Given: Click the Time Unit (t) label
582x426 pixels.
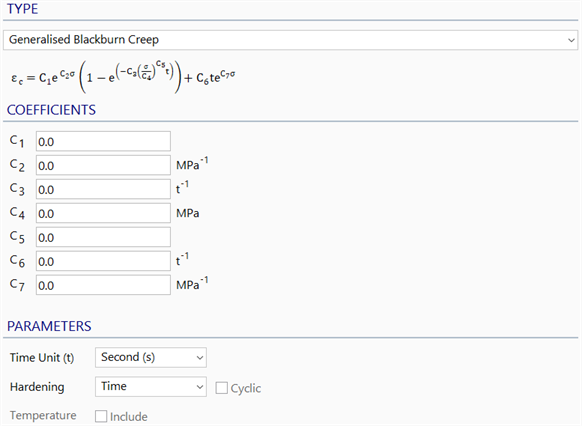Looking at the screenshot, I should (42, 358).
